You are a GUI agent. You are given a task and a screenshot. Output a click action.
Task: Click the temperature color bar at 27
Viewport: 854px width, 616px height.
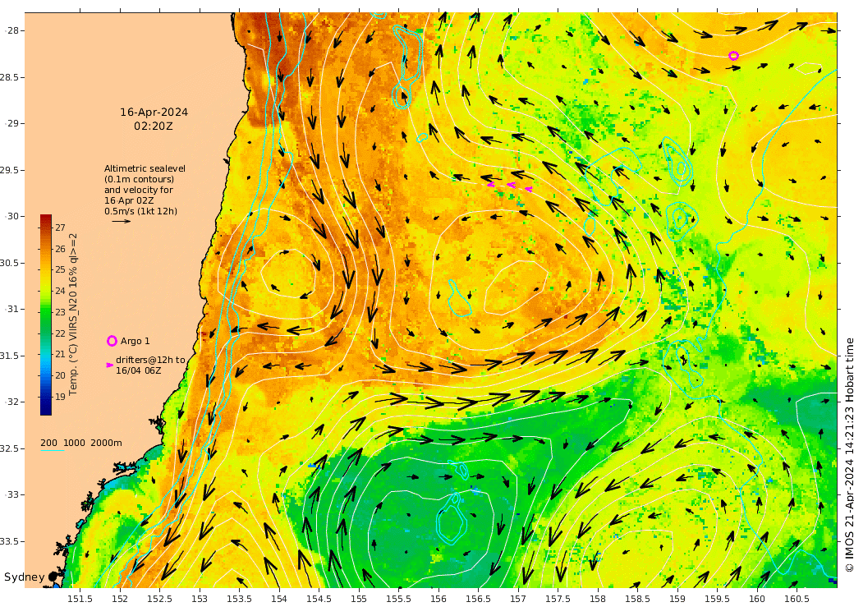tap(46, 228)
